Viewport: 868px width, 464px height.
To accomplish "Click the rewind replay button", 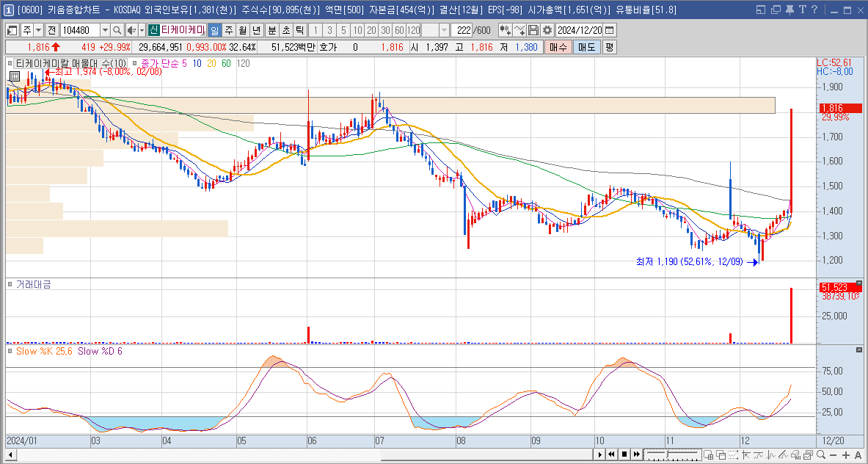I will [x=611, y=454].
